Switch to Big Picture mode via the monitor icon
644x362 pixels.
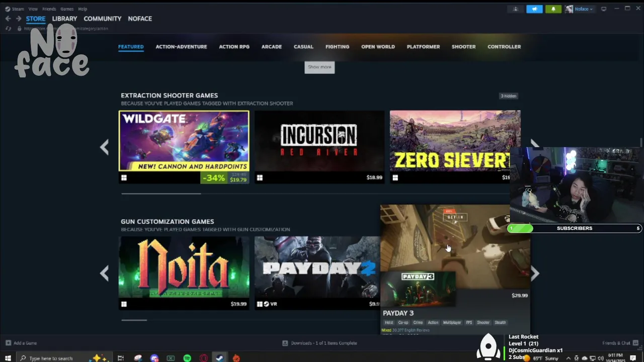click(604, 9)
